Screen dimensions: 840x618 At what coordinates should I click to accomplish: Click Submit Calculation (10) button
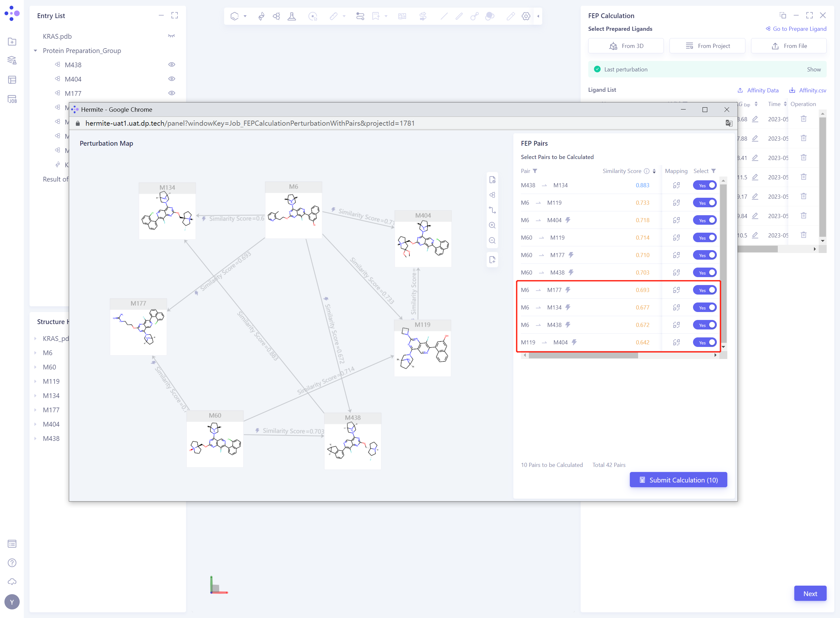tap(677, 480)
